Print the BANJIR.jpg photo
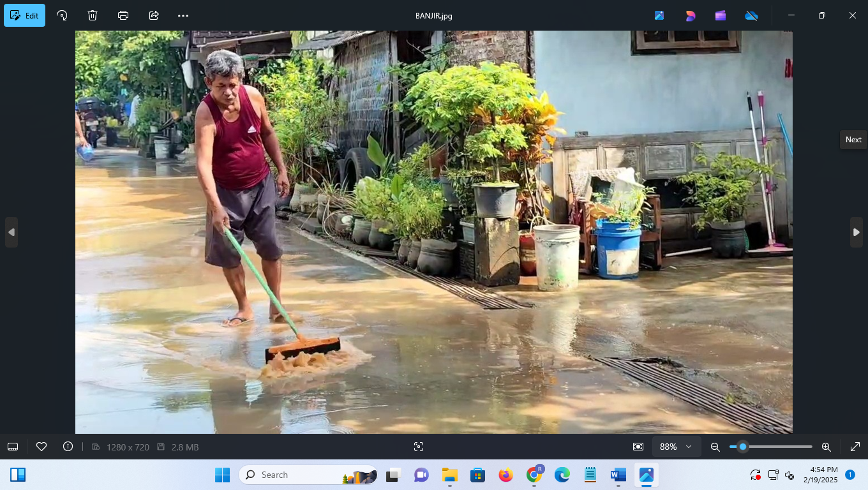This screenshot has width=868, height=490. [123, 15]
